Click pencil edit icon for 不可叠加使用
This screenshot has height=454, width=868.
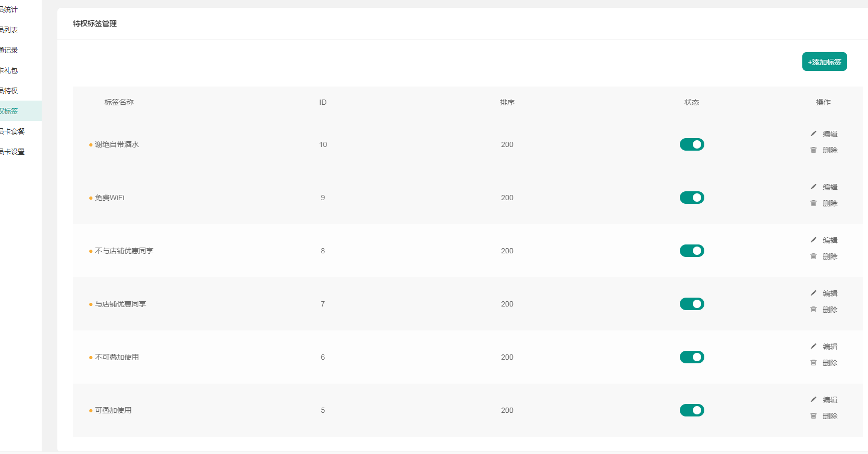coord(813,346)
